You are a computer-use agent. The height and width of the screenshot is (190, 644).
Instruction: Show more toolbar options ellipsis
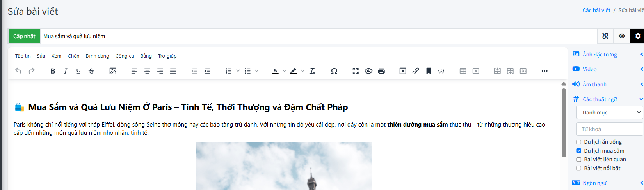tap(544, 71)
